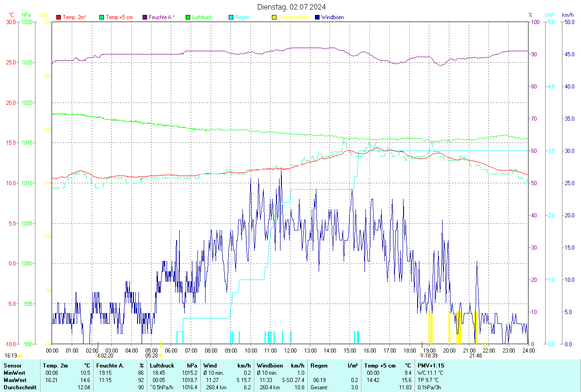The height and width of the screenshot is (392, 581).
Task: Click the average gust value '10.8'
Action: coord(299,387)
